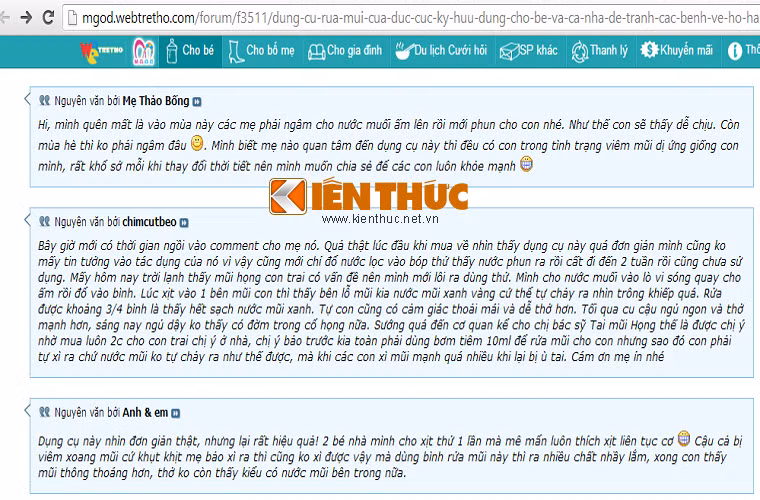The height and width of the screenshot is (500, 760).
Task: Open the Cho bố mẹ menu
Action: click(262, 51)
